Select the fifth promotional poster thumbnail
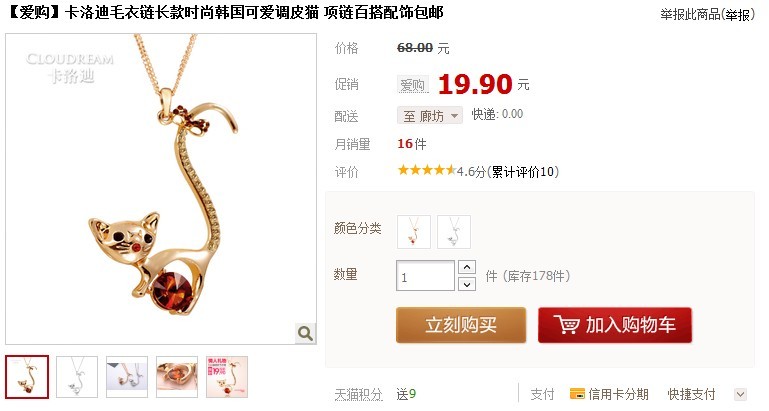 227,377
